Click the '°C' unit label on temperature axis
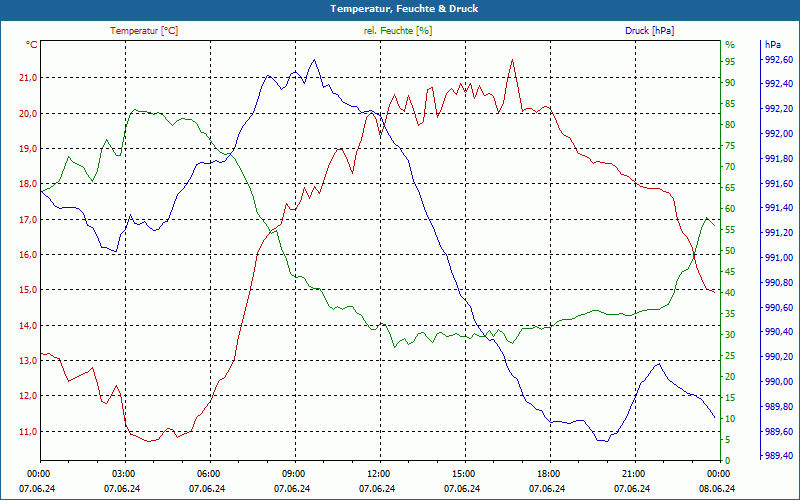 coord(32,45)
